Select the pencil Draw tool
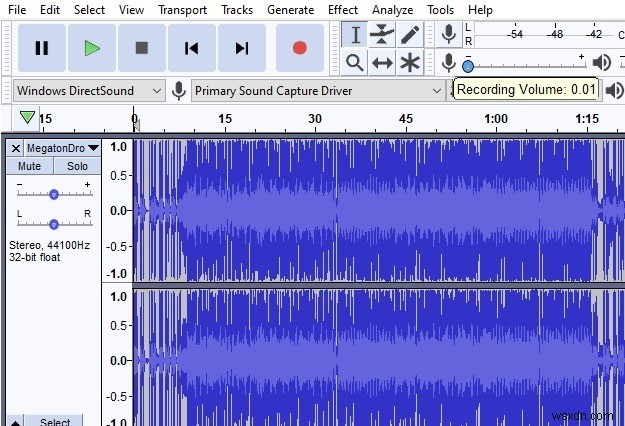Image resolution: width=625 pixels, height=426 pixels. 410,35
